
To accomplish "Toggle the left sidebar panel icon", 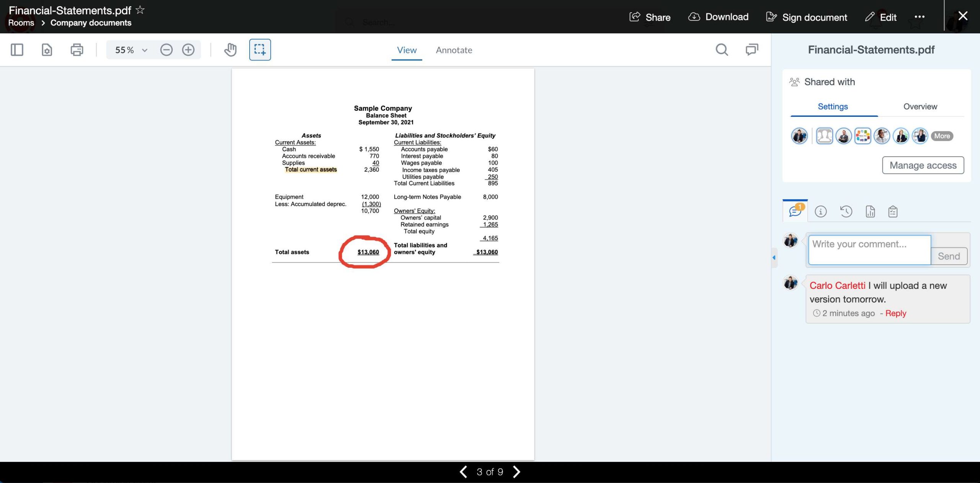I will point(17,50).
